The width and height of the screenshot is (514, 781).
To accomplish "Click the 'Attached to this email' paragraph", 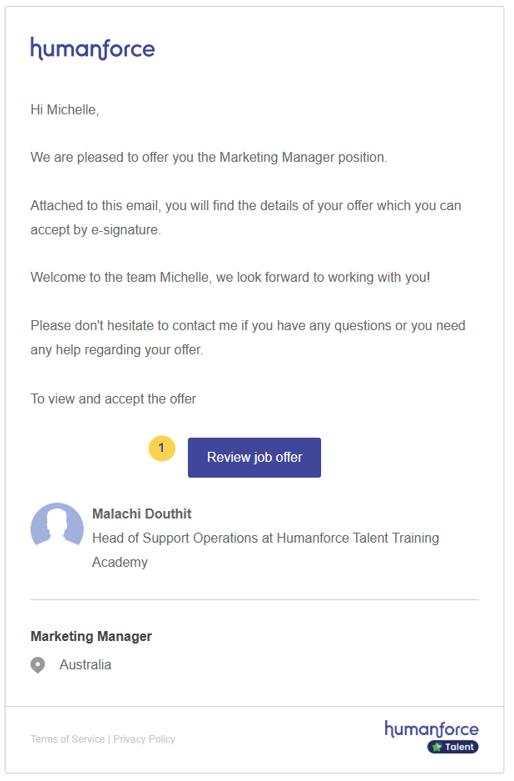I will coord(248,219).
